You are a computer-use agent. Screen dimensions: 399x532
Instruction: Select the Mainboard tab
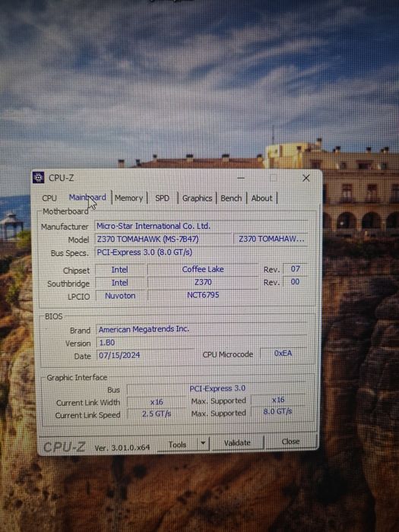(87, 198)
